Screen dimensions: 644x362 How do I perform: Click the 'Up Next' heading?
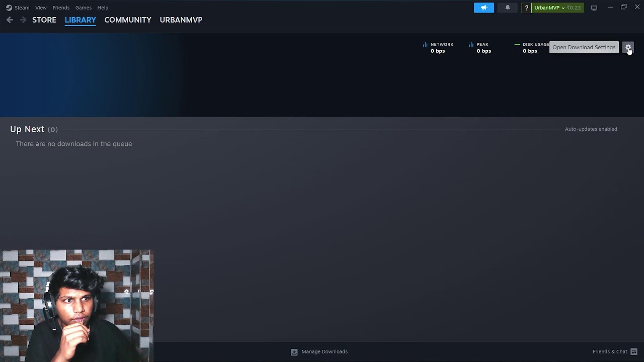point(27,129)
